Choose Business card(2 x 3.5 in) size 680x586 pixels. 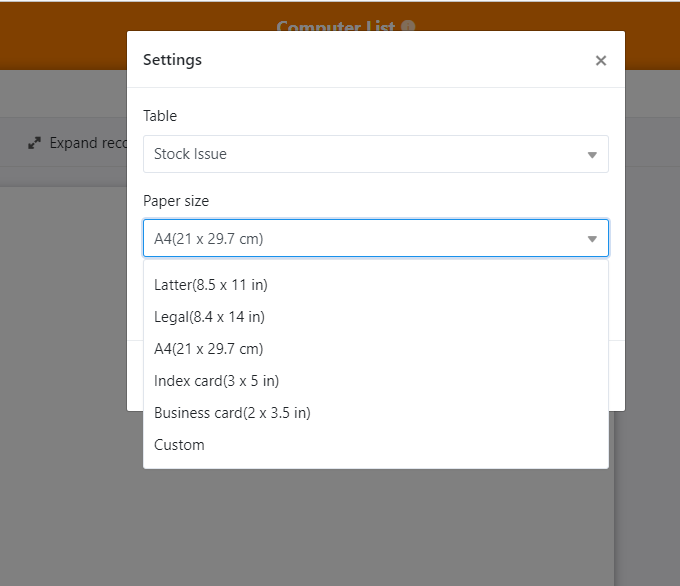point(232,413)
